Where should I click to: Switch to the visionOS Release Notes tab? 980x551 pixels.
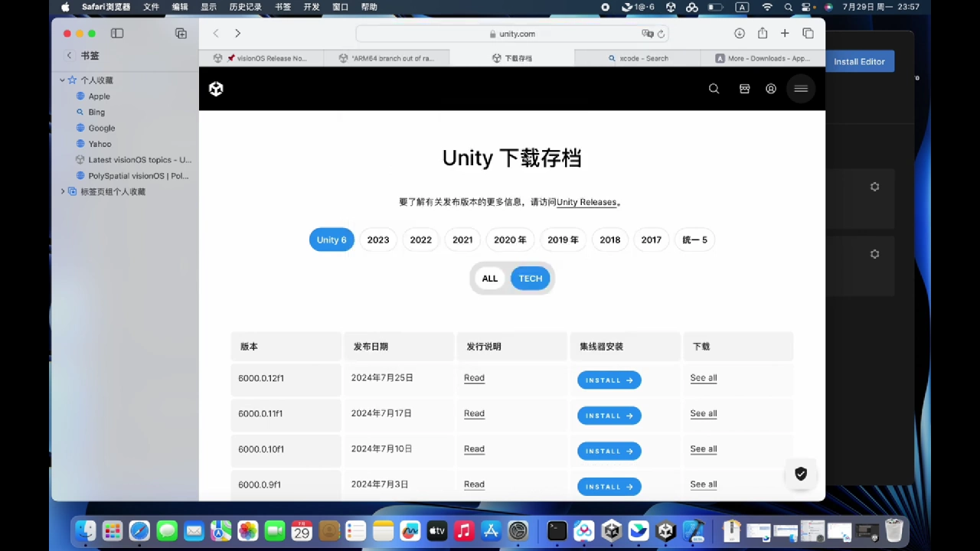point(261,58)
